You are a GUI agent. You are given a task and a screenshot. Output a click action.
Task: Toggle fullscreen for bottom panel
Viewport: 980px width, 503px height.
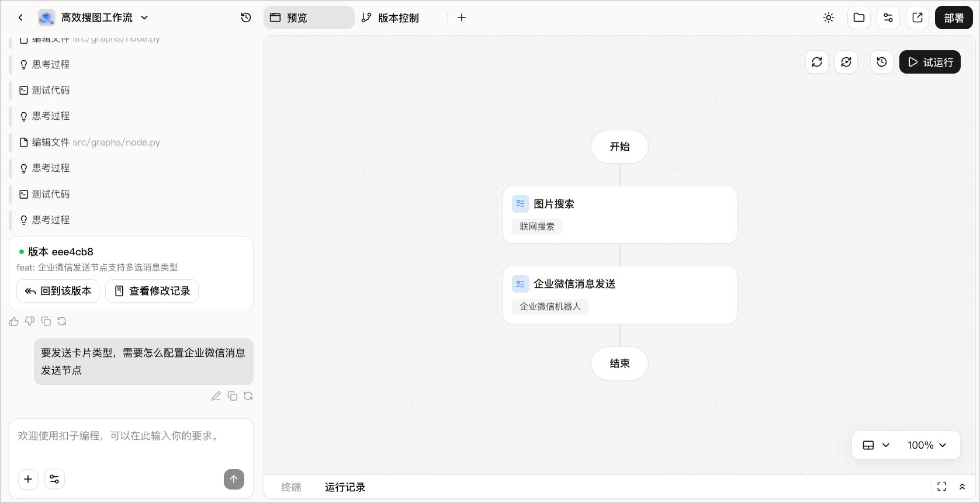point(942,487)
